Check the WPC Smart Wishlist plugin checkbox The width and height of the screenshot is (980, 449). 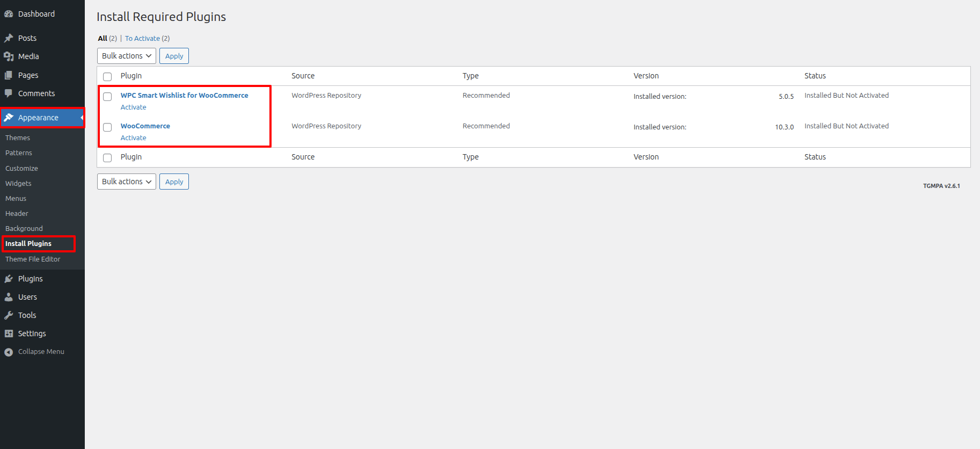[x=107, y=97]
